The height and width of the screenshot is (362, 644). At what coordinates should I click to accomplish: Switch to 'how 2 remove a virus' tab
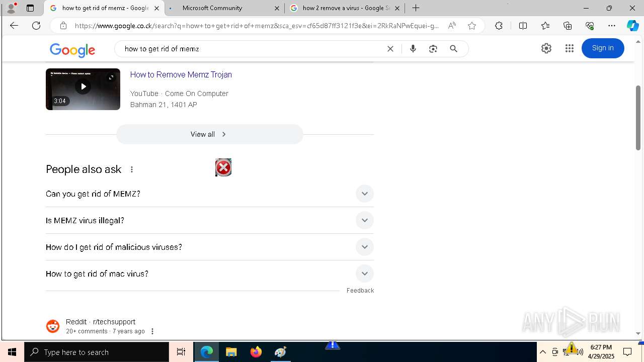[x=345, y=8]
